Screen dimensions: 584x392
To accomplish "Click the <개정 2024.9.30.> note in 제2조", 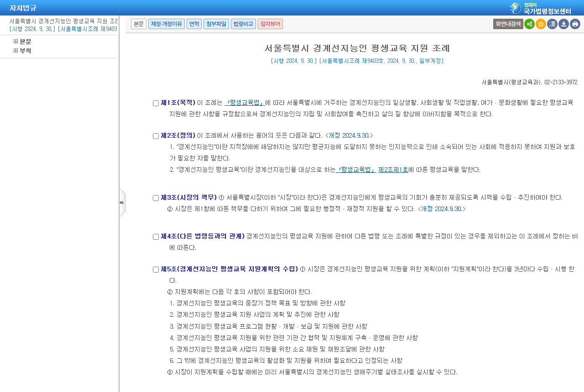I will [349, 135].
